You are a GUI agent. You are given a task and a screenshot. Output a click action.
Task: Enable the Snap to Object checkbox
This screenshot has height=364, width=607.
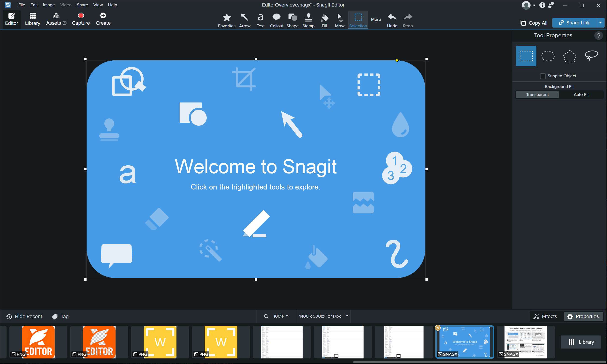click(543, 76)
